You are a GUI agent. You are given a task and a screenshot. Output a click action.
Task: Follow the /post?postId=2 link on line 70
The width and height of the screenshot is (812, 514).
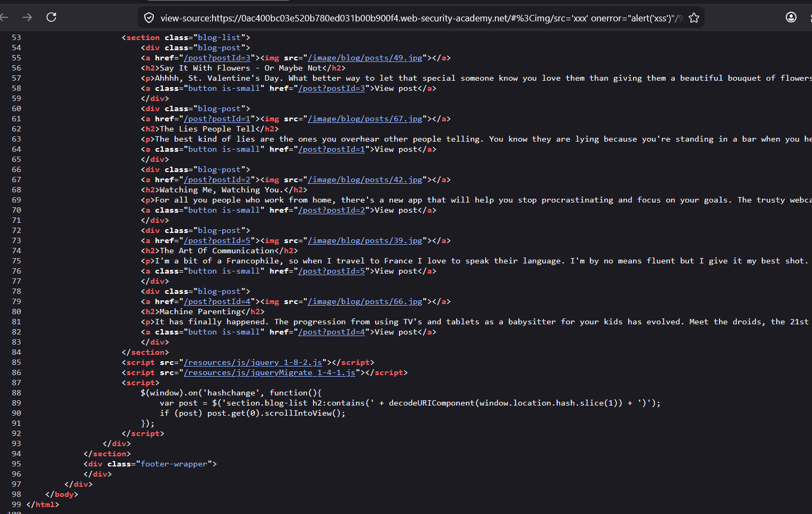[332, 210]
